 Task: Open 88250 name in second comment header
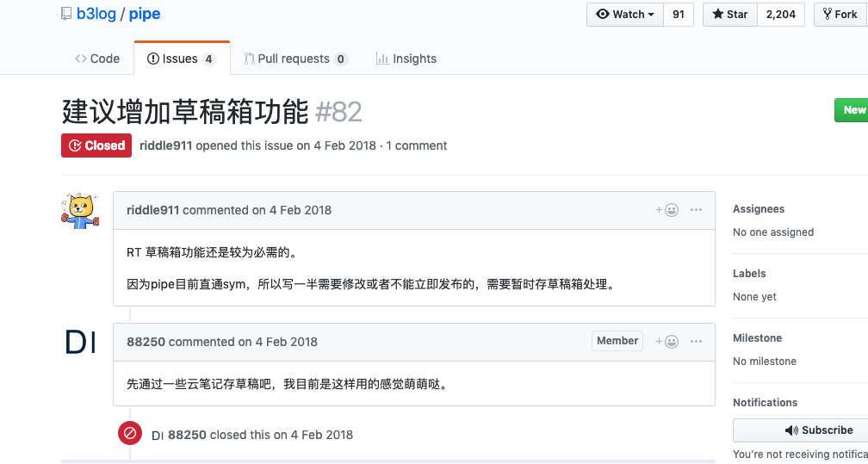[146, 342]
